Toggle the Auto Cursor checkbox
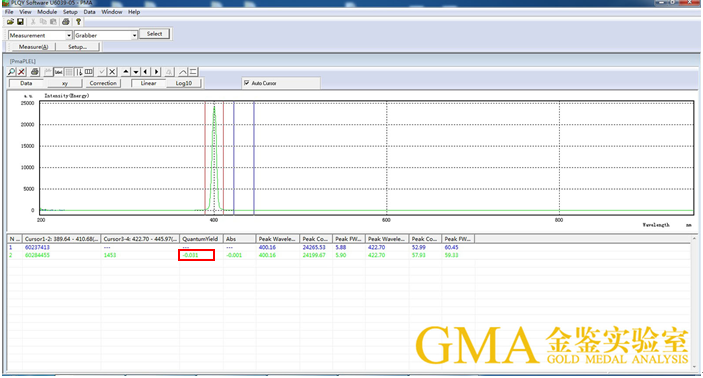The image size is (703, 378). 247,83
